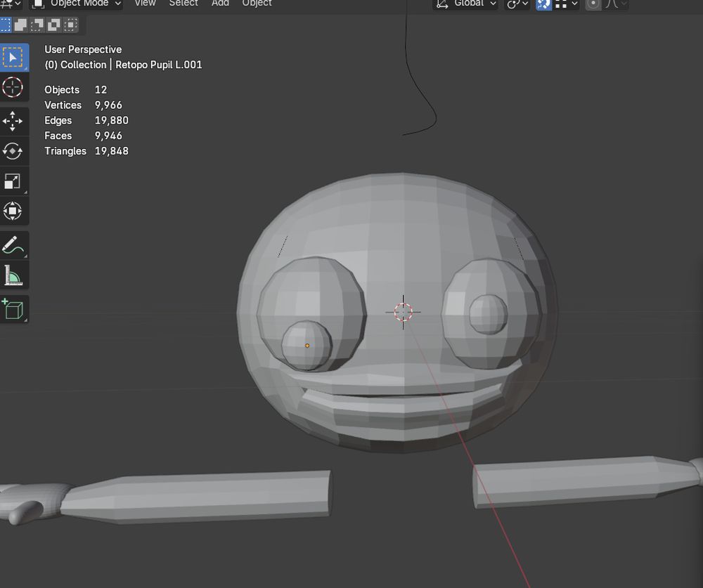Choose the Move tool
The height and width of the screenshot is (588, 703).
coord(13,122)
